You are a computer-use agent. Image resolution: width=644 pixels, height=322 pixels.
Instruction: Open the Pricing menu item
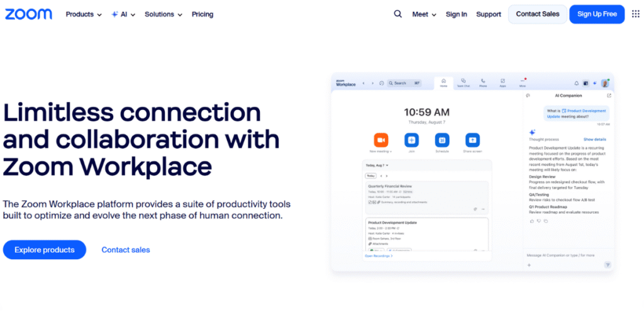203,14
